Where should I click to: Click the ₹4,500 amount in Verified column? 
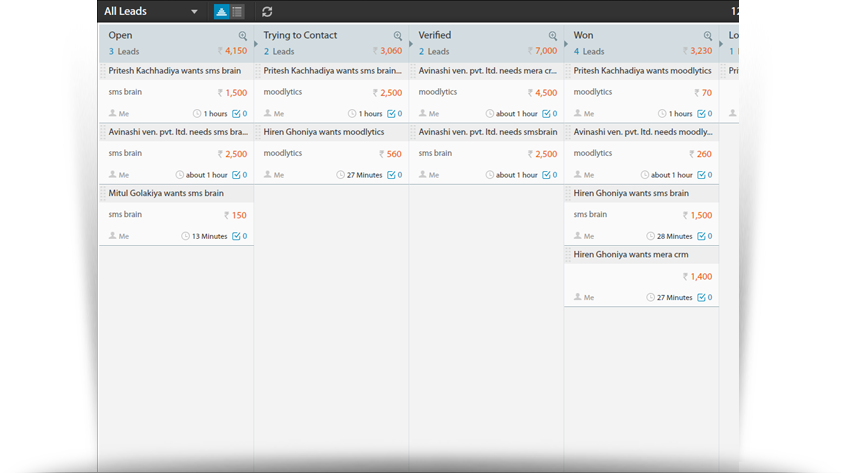point(541,93)
